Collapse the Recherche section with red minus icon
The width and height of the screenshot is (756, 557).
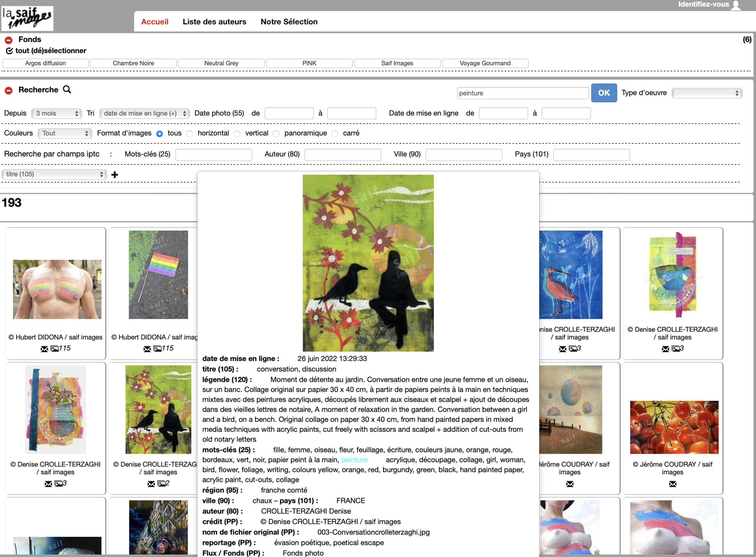tap(9, 90)
